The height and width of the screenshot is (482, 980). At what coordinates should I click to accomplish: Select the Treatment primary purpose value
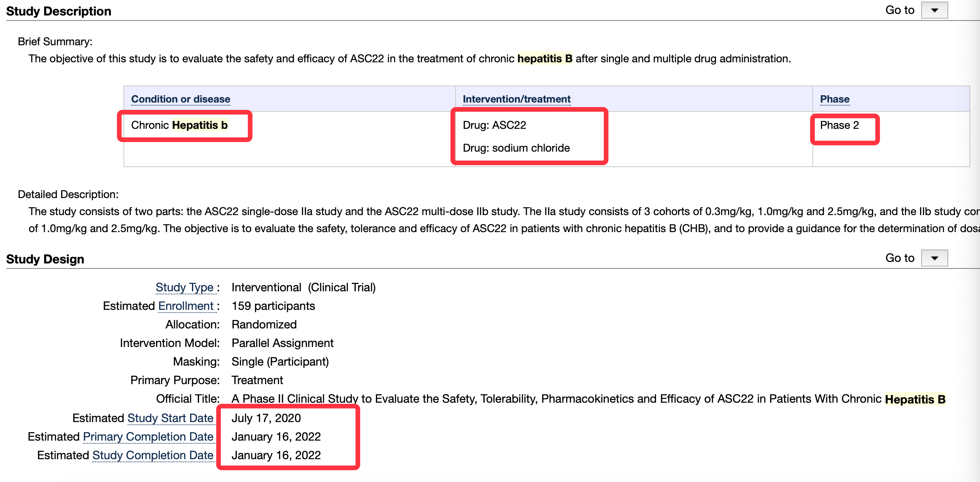point(257,380)
